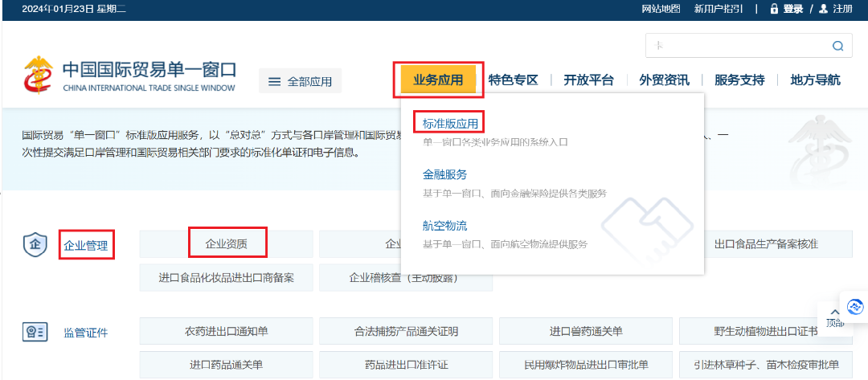Click the description under 金融服务
The width and height of the screenshot is (868, 380).
pos(514,194)
